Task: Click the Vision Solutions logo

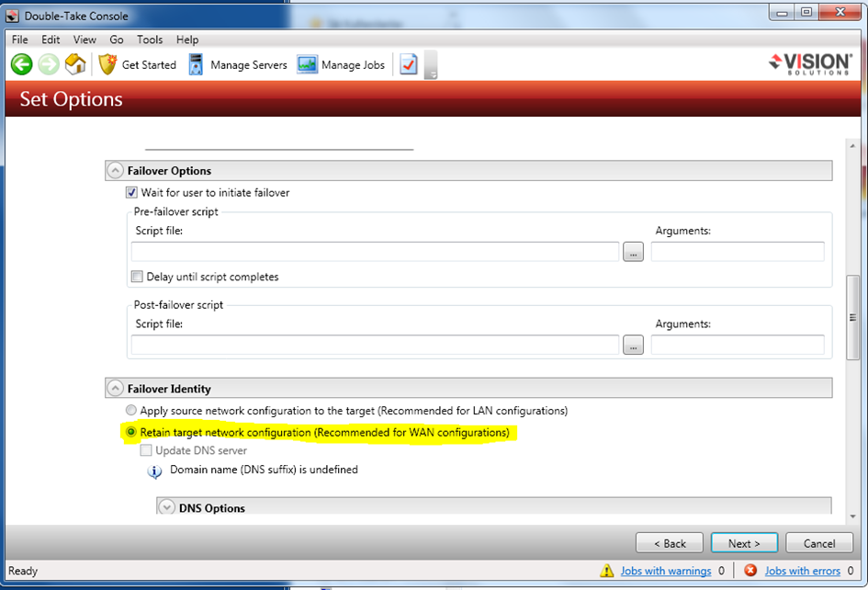Action: tap(810, 64)
